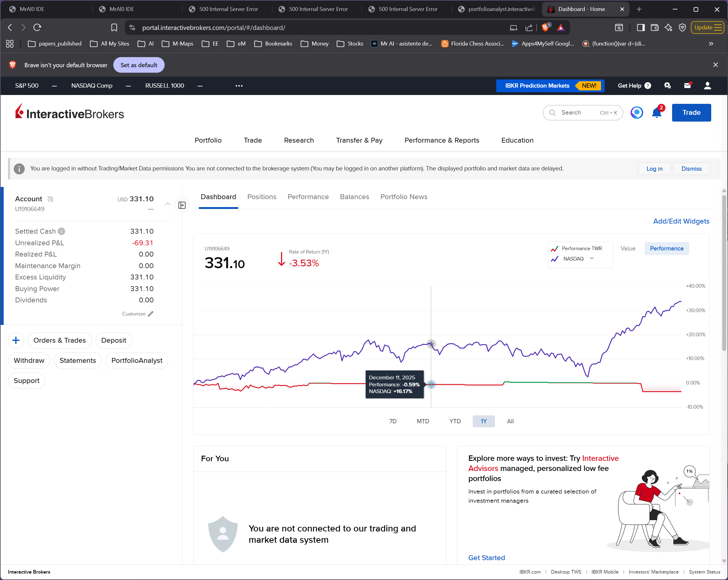This screenshot has width=728, height=580.
Task: Click the plus add shortcut button
Action: [16, 340]
